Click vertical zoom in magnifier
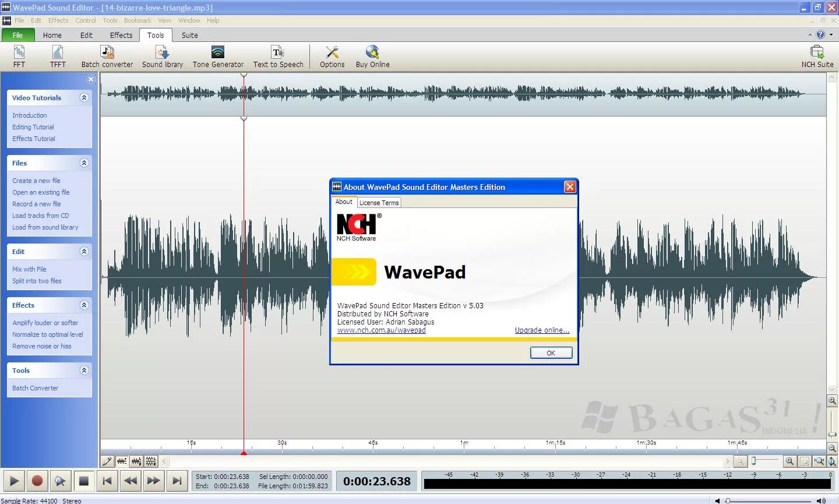This screenshot has height=504, width=839. tap(833, 401)
